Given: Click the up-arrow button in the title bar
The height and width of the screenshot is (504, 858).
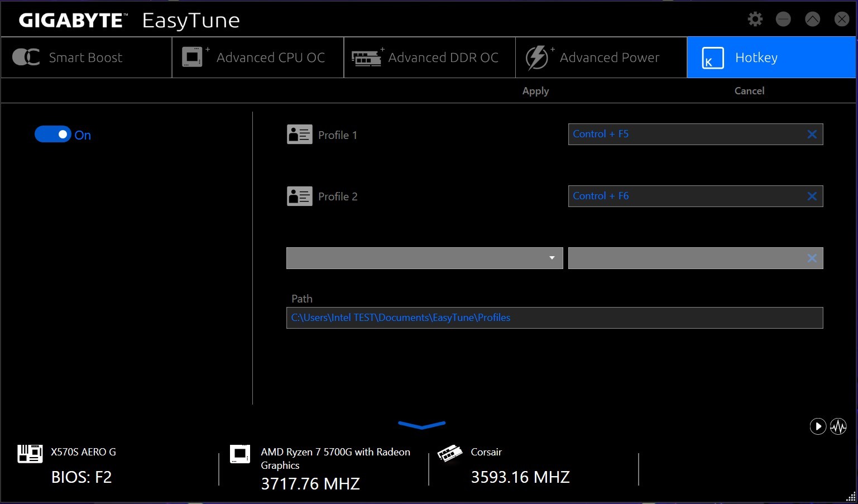Looking at the screenshot, I should pyautogui.click(x=813, y=19).
